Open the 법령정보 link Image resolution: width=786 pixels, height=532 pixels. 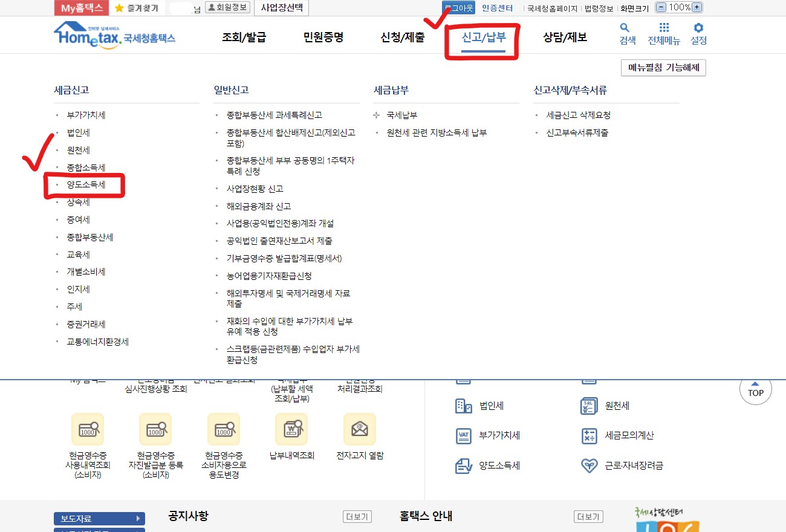click(599, 8)
